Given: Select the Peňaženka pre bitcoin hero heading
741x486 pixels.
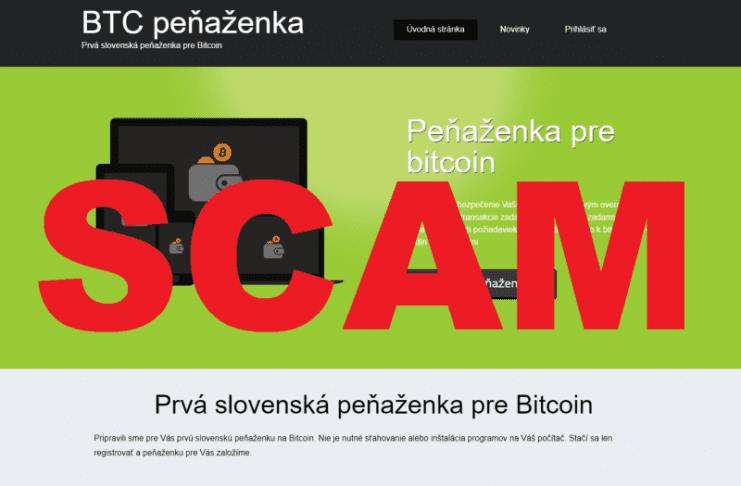Looking at the screenshot, I should tap(510, 147).
